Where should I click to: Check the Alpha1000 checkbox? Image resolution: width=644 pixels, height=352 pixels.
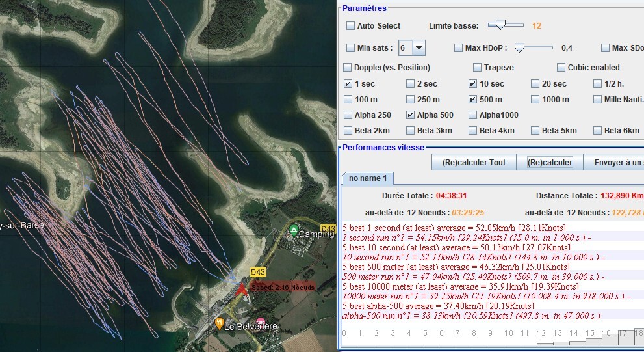pyautogui.click(x=472, y=115)
